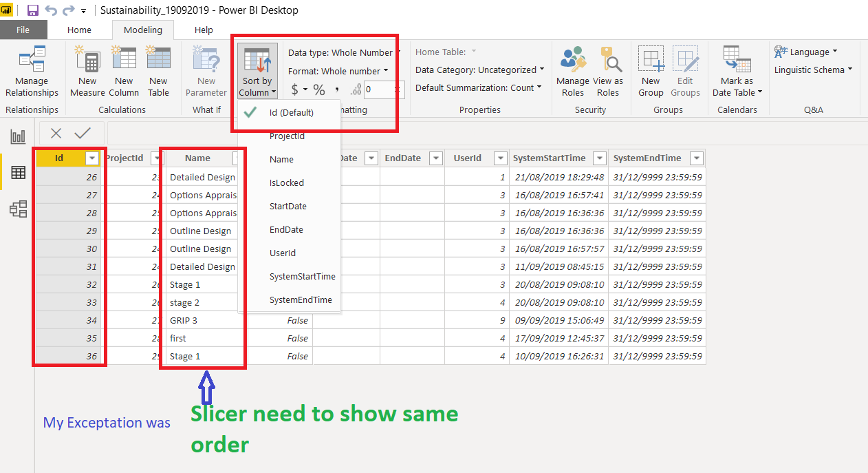The image size is (868, 473).
Task: Cancel the formula with X icon
Action: pos(56,134)
